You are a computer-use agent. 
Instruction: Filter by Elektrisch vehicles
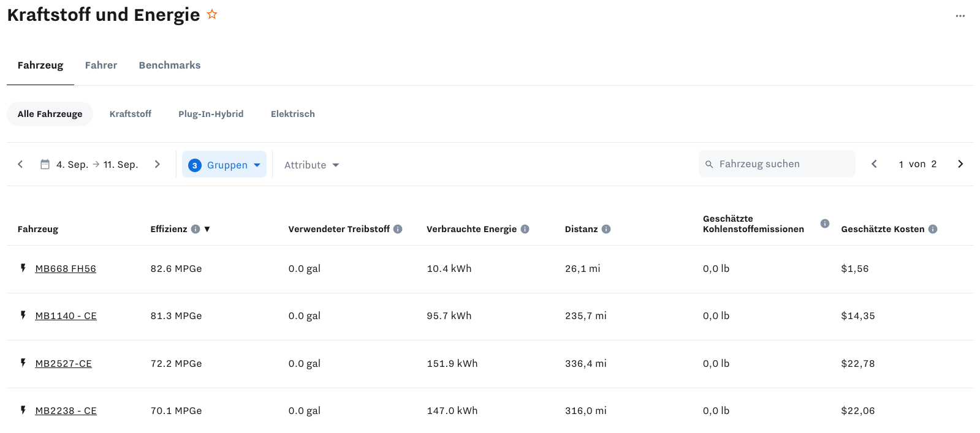[293, 114]
